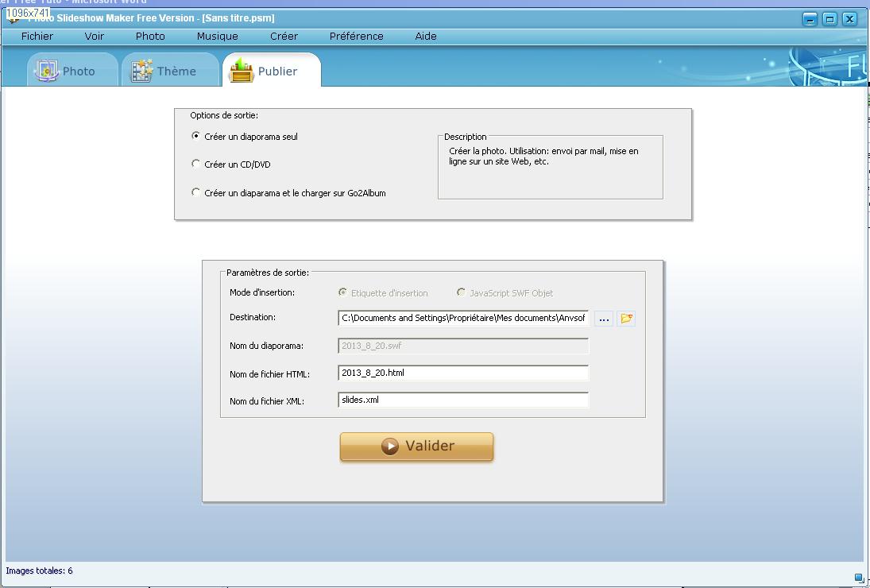
Task: Click the Thème filmstrip icon
Action: tap(142, 71)
